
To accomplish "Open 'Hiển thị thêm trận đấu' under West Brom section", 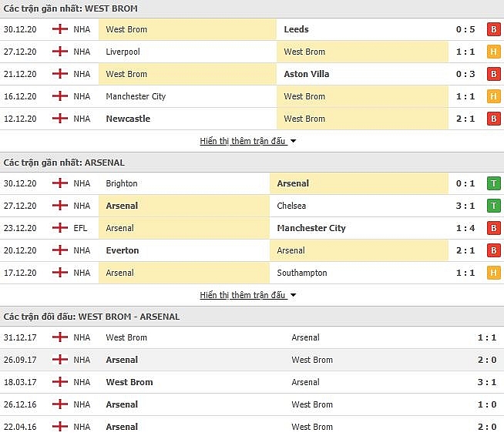I will pos(243,141).
